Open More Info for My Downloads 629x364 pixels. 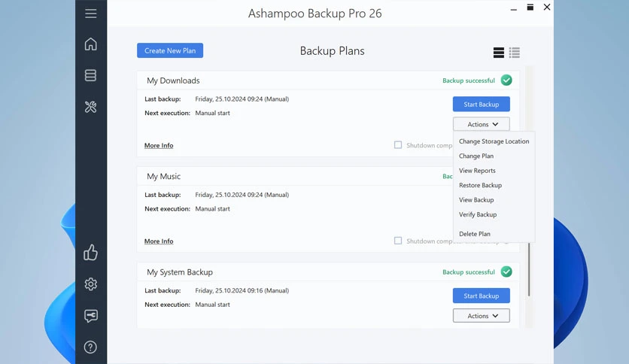(x=159, y=145)
